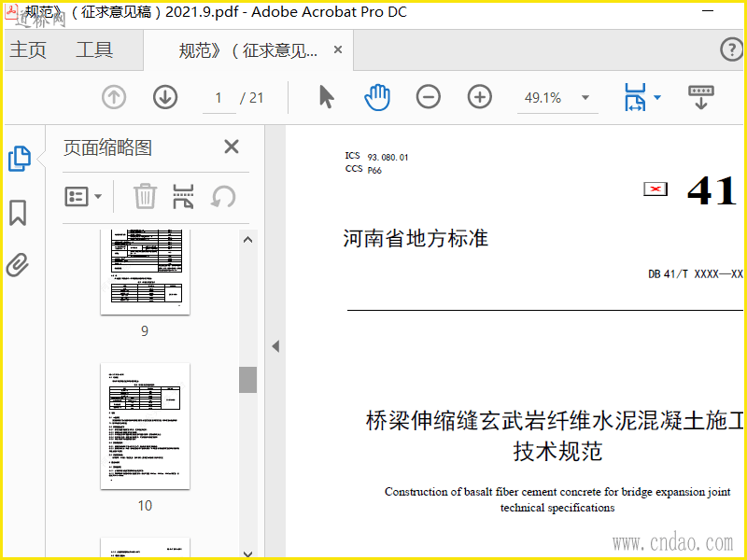Click the large 41 number
Image resolution: width=747 pixels, height=560 pixels.
(x=712, y=191)
